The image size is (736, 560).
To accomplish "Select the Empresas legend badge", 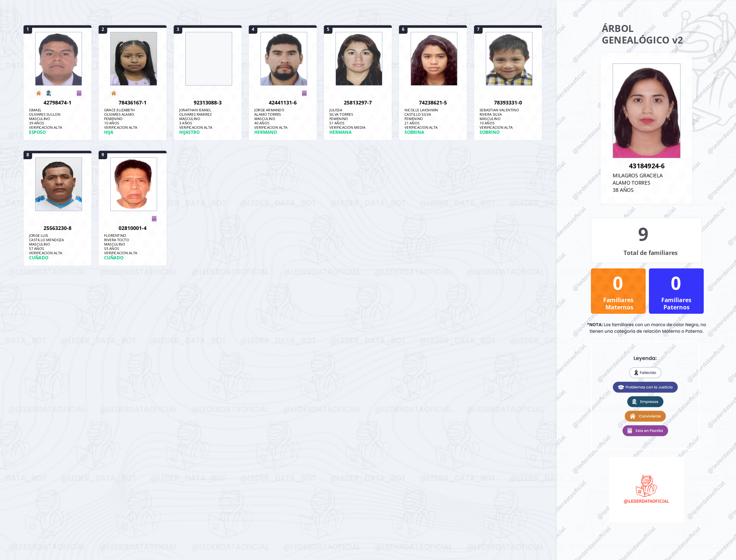I will pyautogui.click(x=645, y=402).
